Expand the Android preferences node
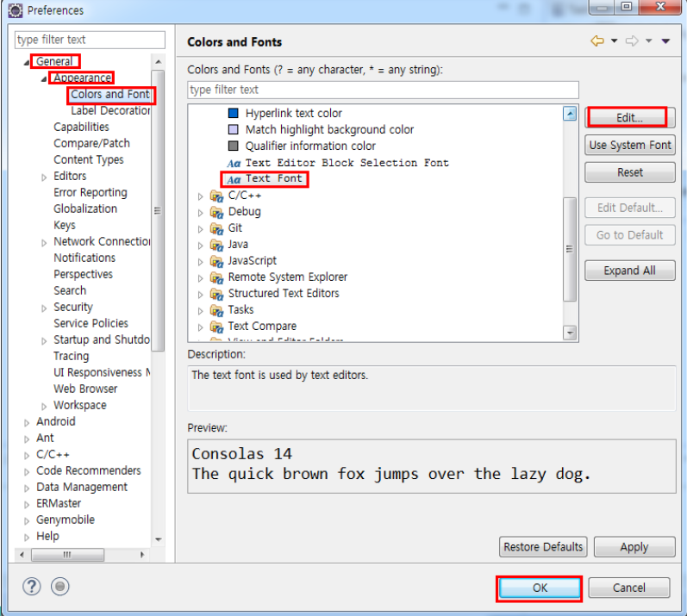687x616 pixels. [27, 422]
